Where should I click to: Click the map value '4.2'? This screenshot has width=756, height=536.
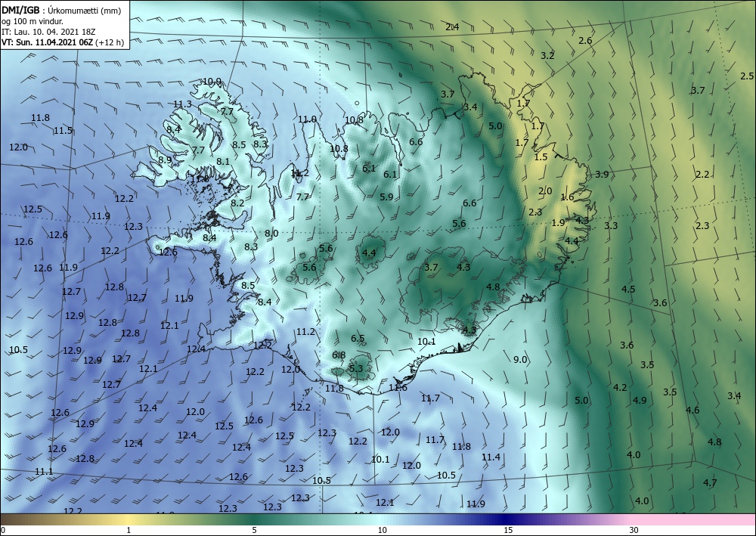click(x=620, y=388)
